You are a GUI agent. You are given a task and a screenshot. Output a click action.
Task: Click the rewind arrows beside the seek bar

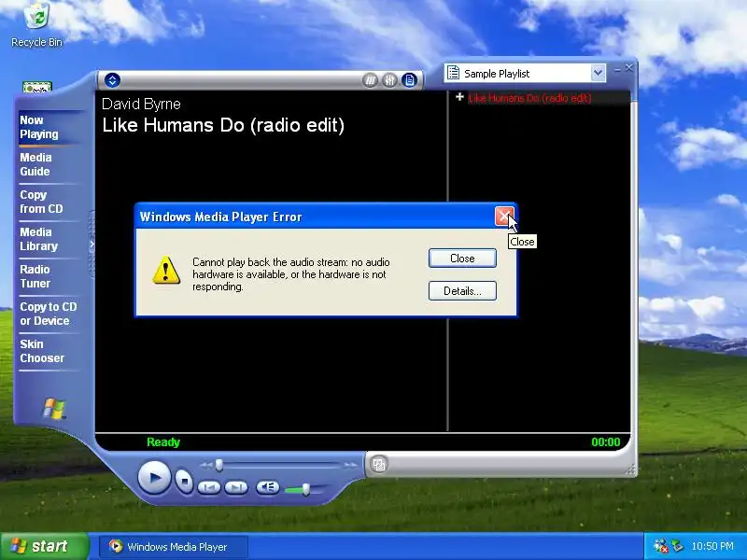(205, 465)
